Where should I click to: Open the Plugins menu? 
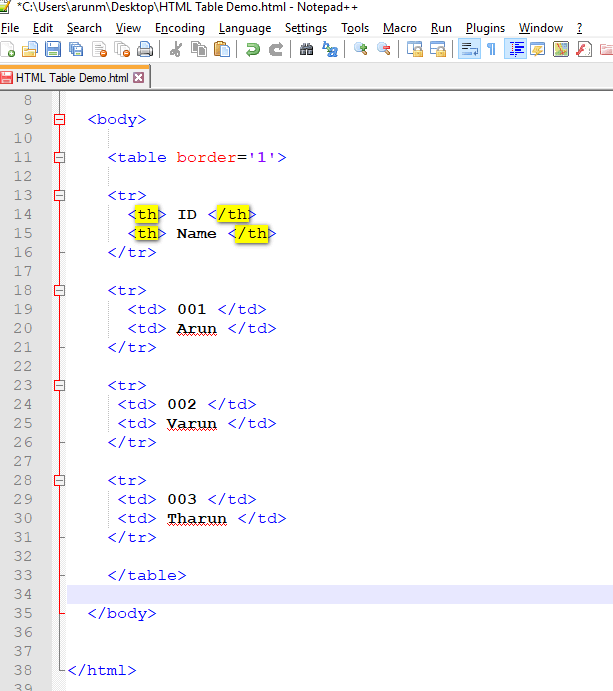[x=485, y=28]
